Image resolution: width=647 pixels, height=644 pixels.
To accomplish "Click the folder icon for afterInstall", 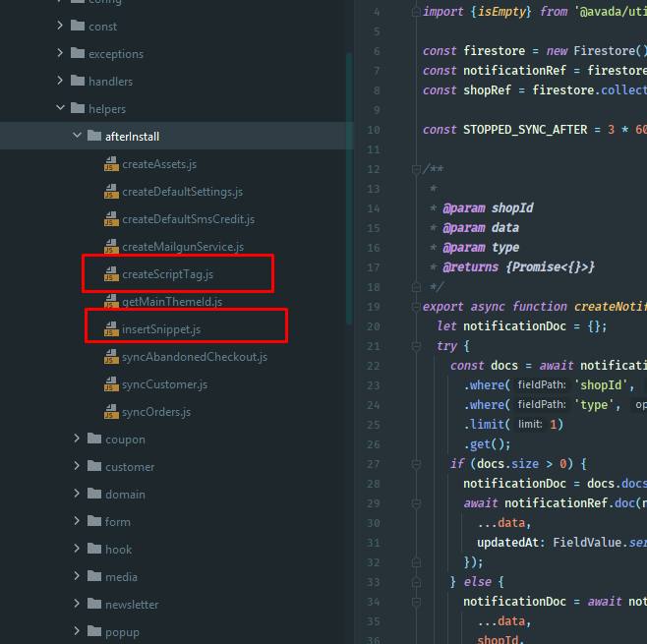I will (x=94, y=137).
